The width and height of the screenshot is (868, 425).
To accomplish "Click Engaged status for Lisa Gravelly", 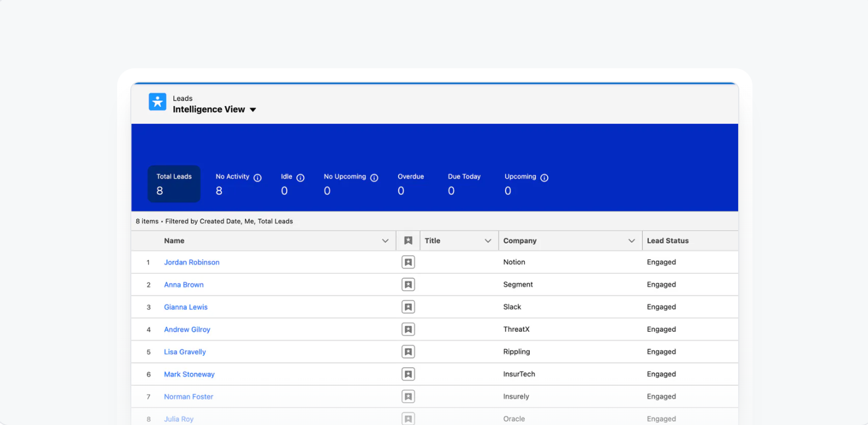I will tap(661, 352).
